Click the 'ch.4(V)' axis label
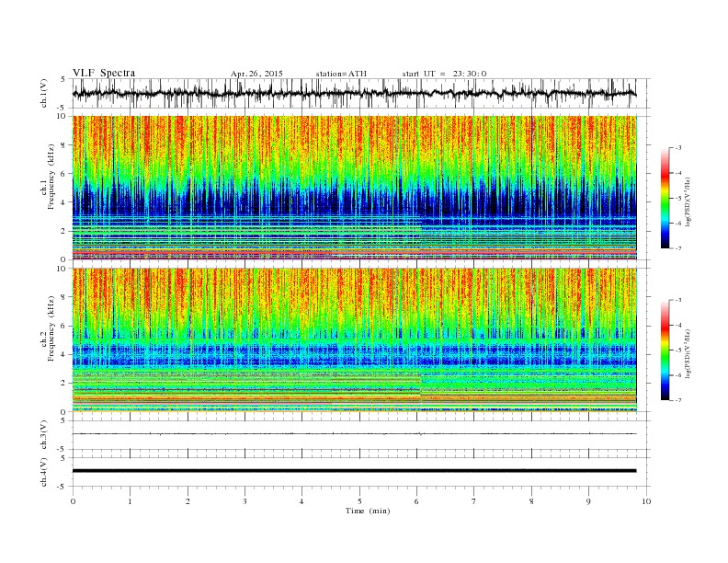 (x=44, y=472)
